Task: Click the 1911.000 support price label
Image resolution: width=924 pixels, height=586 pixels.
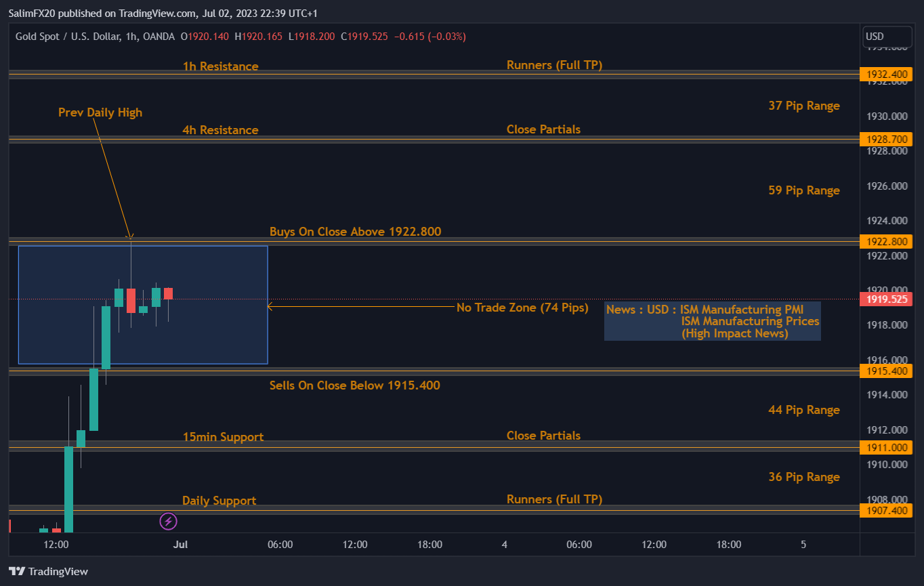Action: tap(886, 447)
